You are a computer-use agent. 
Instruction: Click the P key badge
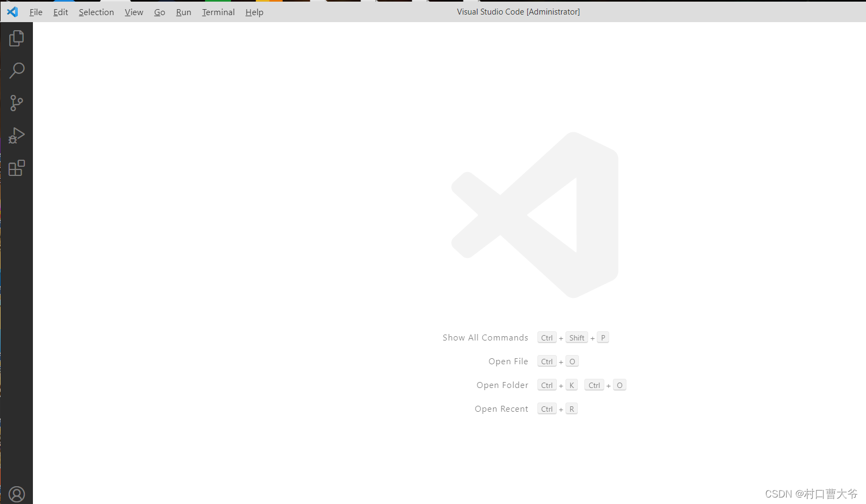tap(603, 338)
